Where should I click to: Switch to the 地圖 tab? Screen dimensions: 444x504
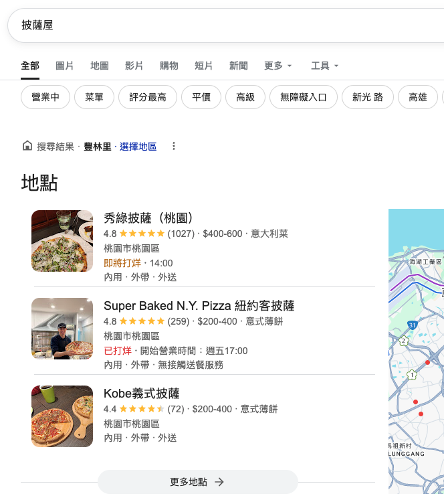(100, 66)
